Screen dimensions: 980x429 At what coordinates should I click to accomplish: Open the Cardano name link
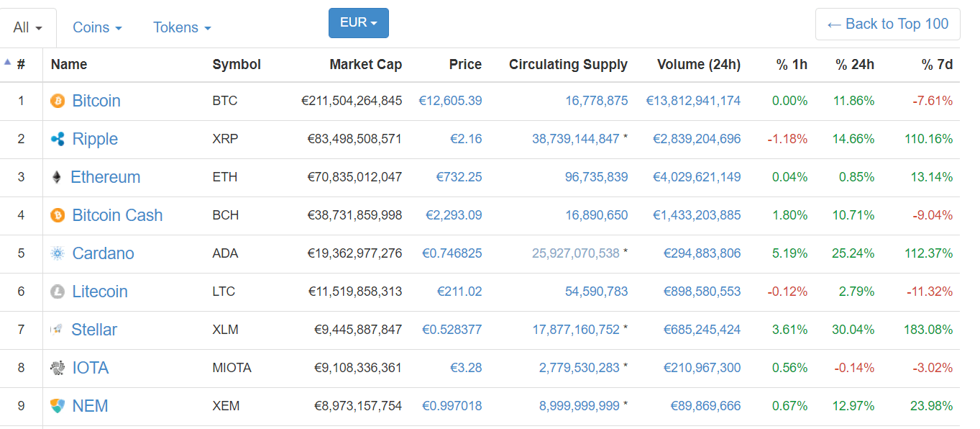[x=103, y=253]
